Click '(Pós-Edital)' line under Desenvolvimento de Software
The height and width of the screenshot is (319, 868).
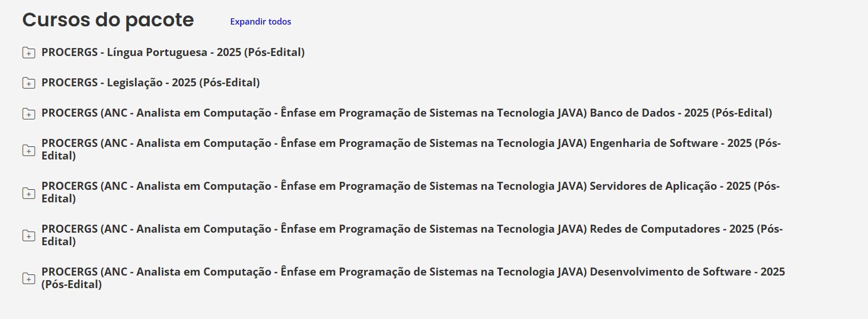pyautogui.click(x=71, y=284)
